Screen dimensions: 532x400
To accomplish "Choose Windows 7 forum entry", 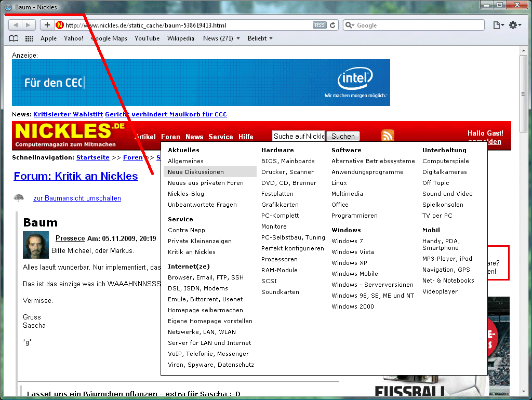I will (347, 241).
